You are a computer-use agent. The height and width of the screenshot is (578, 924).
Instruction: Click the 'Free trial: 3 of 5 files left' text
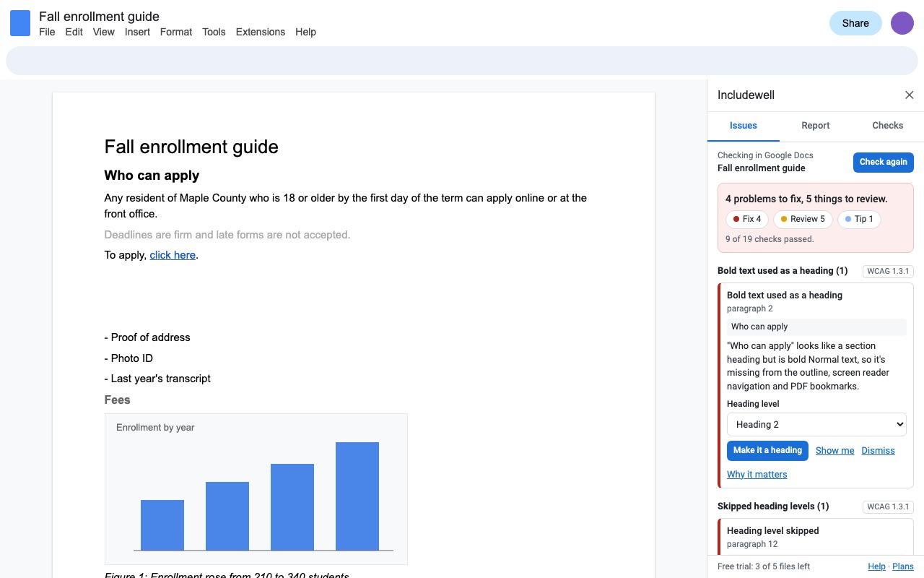click(764, 566)
